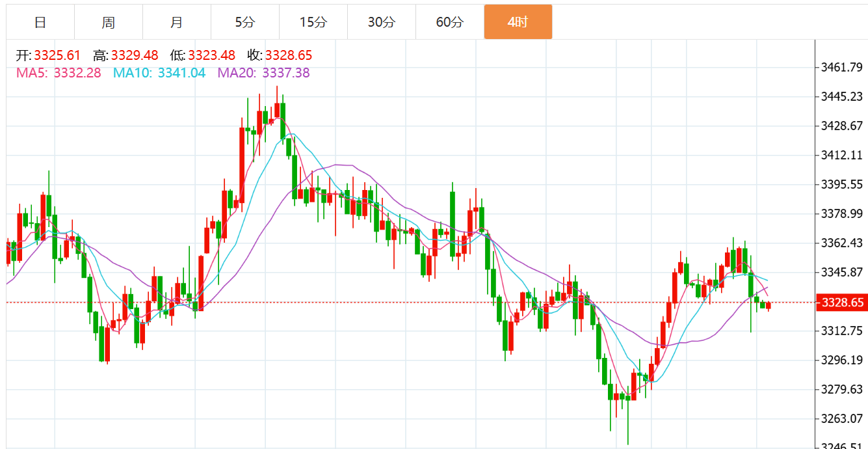
Task: Open the 60分 hourly chart tab
Action: click(450, 22)
